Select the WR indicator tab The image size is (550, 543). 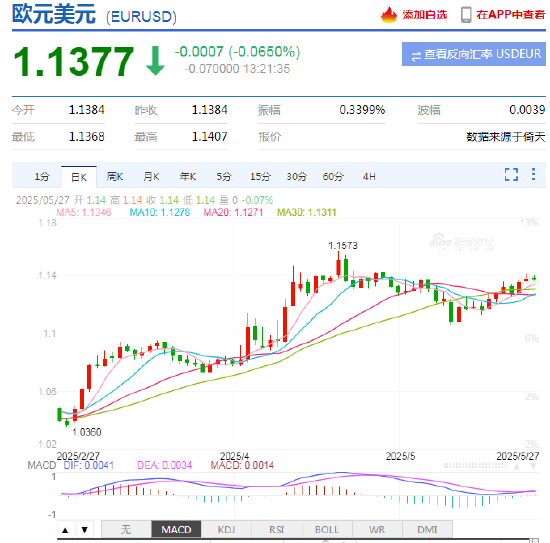[377, 529]
